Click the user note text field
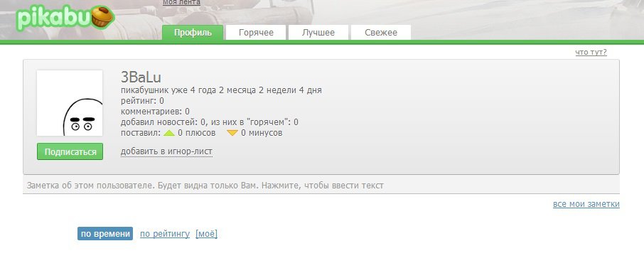Viewport: 644px width, 273px height. 321,185
